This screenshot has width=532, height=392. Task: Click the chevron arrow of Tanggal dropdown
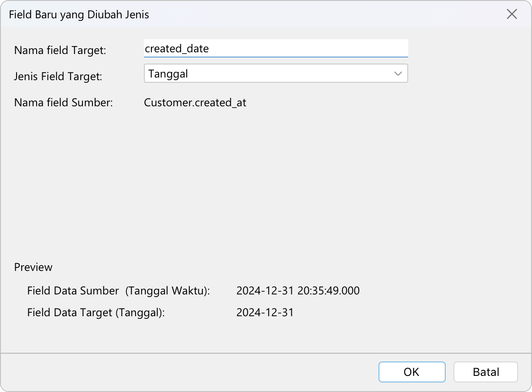tap(398, 74)
